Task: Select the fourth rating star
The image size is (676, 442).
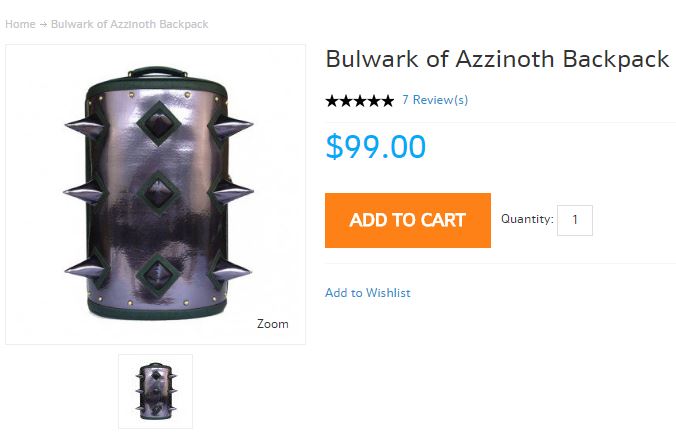Action: tap(374, 101)
